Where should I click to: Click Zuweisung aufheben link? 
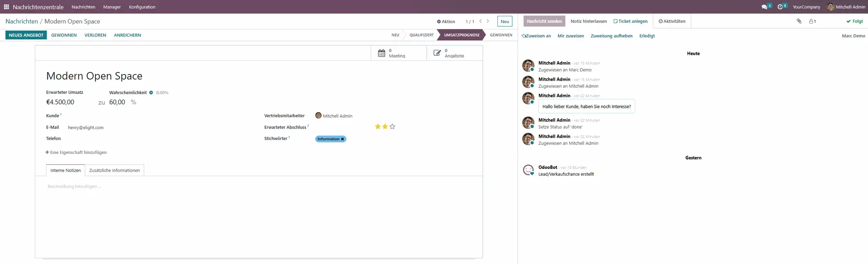[x=611, y=36]
